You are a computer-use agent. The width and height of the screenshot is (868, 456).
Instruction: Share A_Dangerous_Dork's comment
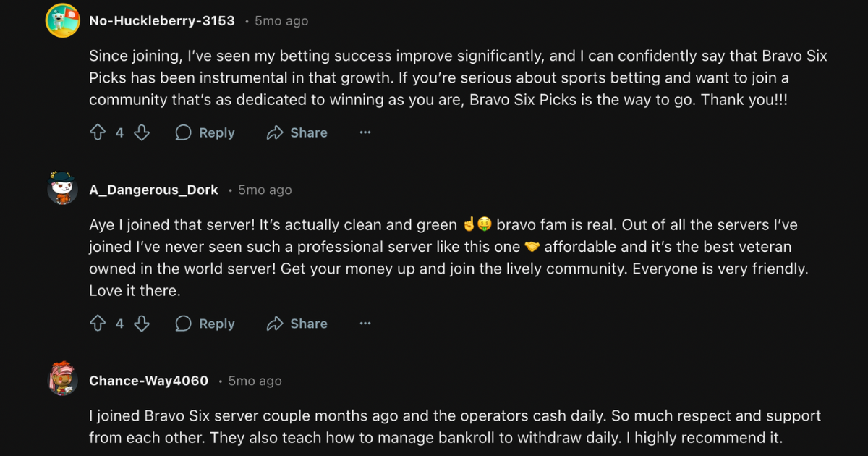click(x=297, y=324)
